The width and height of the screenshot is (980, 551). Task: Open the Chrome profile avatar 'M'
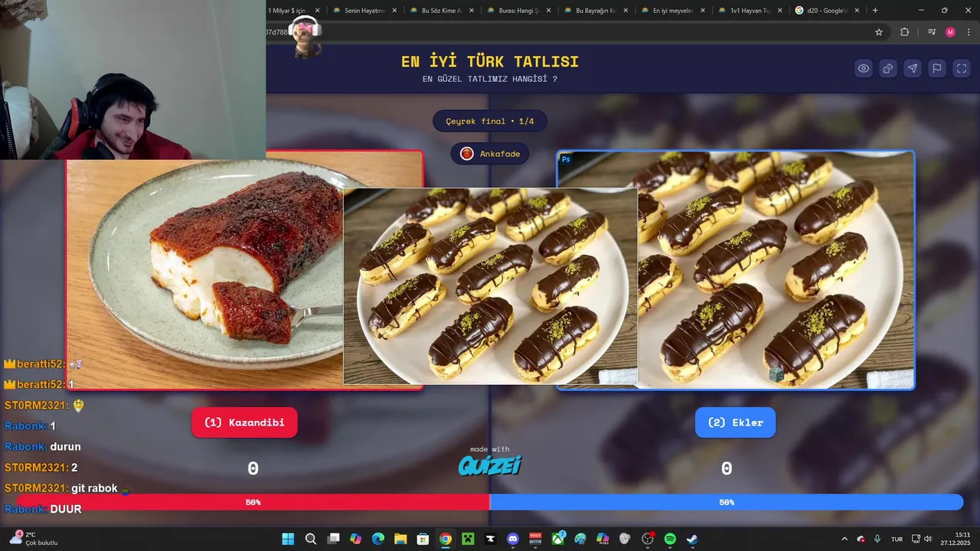(x=950, y=32)
